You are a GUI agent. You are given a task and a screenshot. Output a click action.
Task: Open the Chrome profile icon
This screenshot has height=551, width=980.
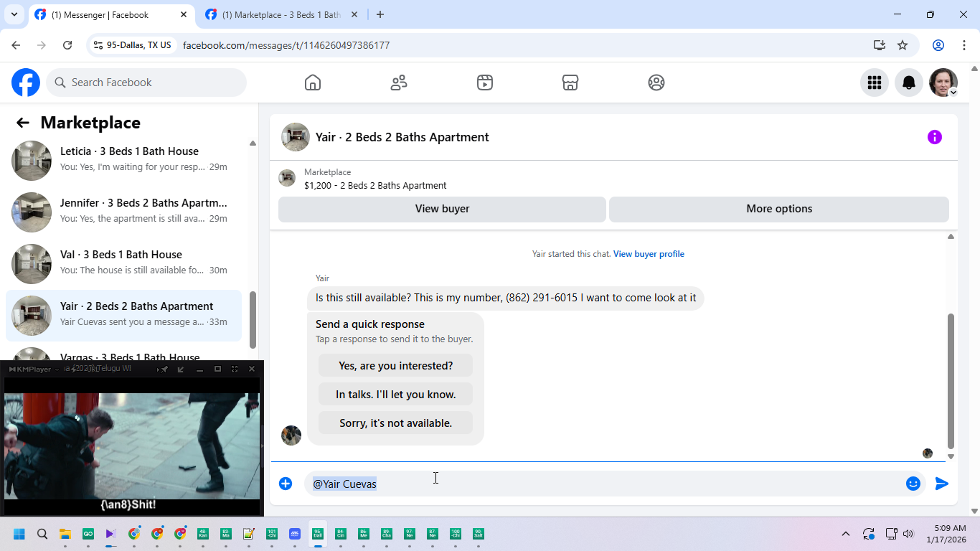click(x=938, y=45)
